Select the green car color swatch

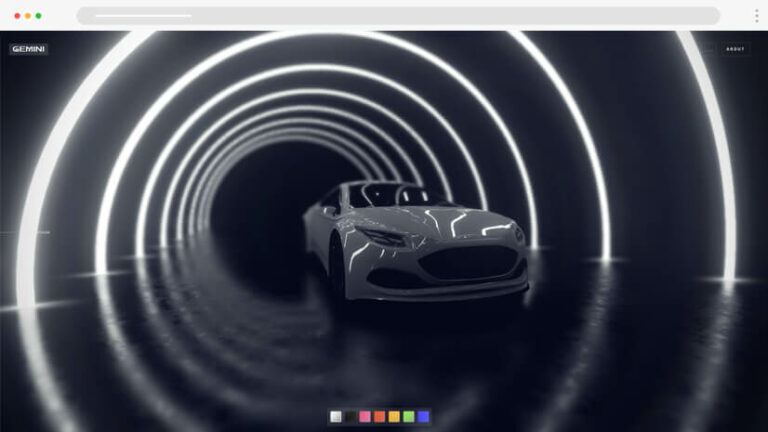pyautogui.click(x=409, y=416)
